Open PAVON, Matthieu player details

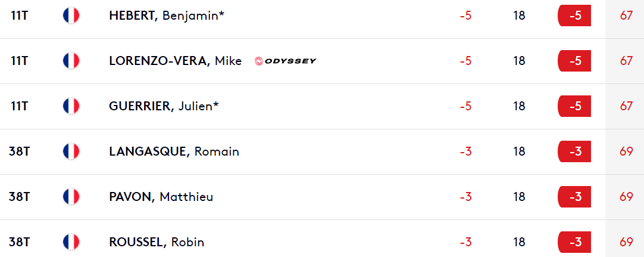coord(161,197)
